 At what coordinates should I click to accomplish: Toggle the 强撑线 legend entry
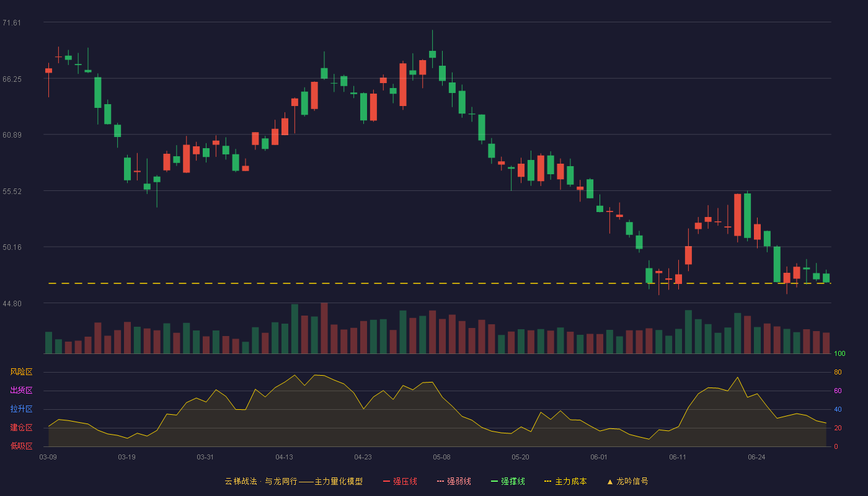click(x=508, y=481)
